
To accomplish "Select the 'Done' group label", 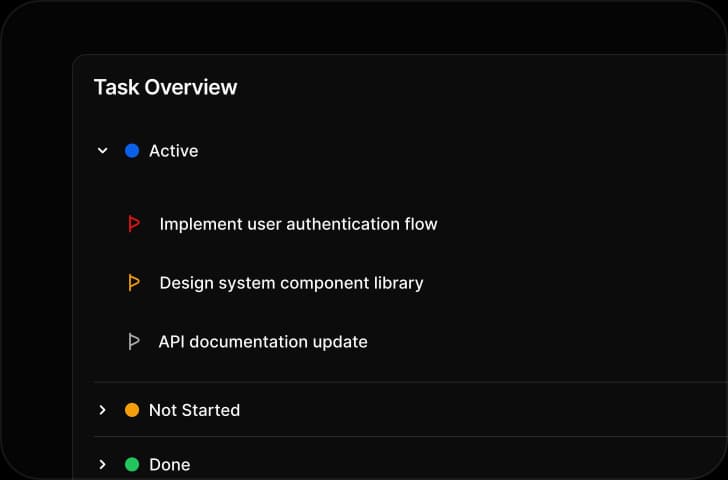I will (170, 465).
